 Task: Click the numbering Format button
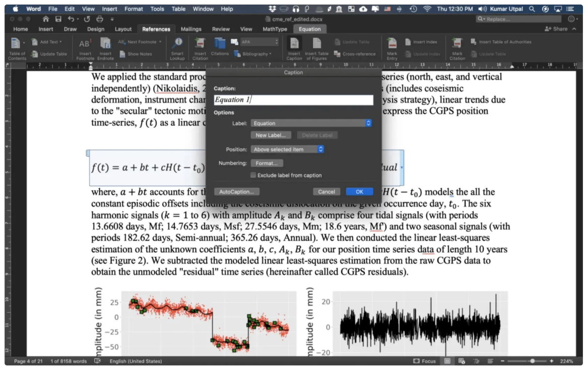(267, 163)
